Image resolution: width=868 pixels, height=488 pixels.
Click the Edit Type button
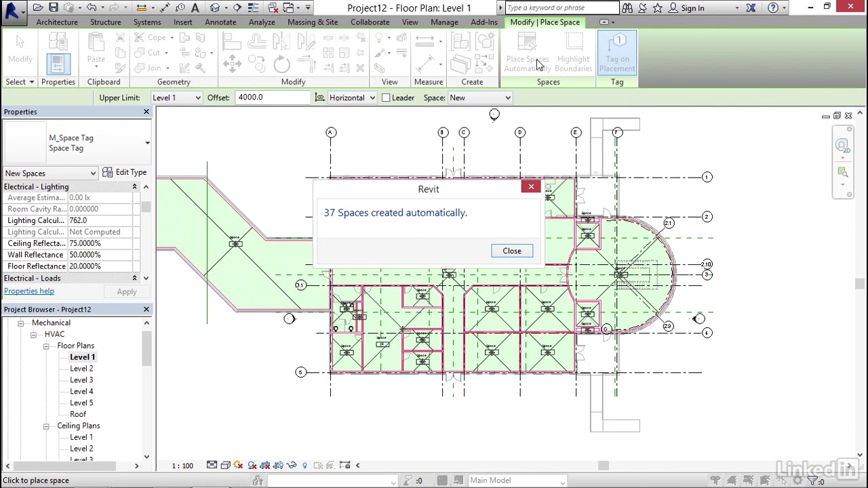coord(125,173)
